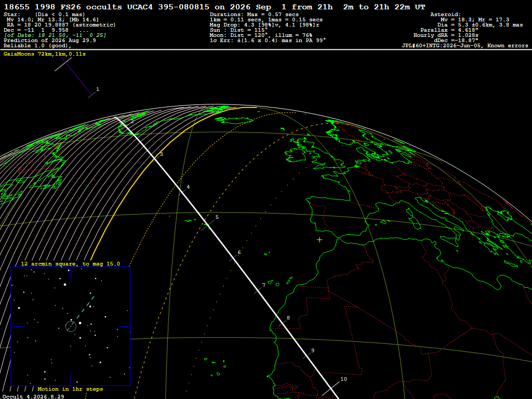This screenshot has width=532, height=399.
Task: Click the Occult version label at bottom-left
Action: [33, 396]
